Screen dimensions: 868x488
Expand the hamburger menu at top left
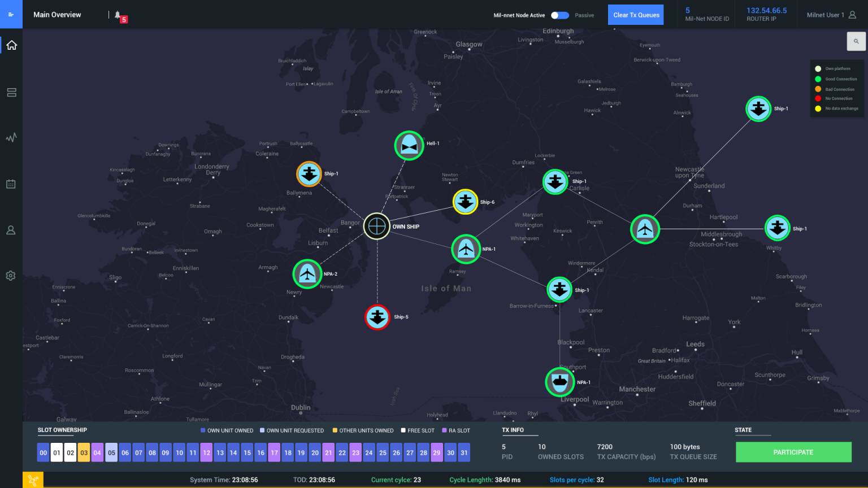(11, 15)
